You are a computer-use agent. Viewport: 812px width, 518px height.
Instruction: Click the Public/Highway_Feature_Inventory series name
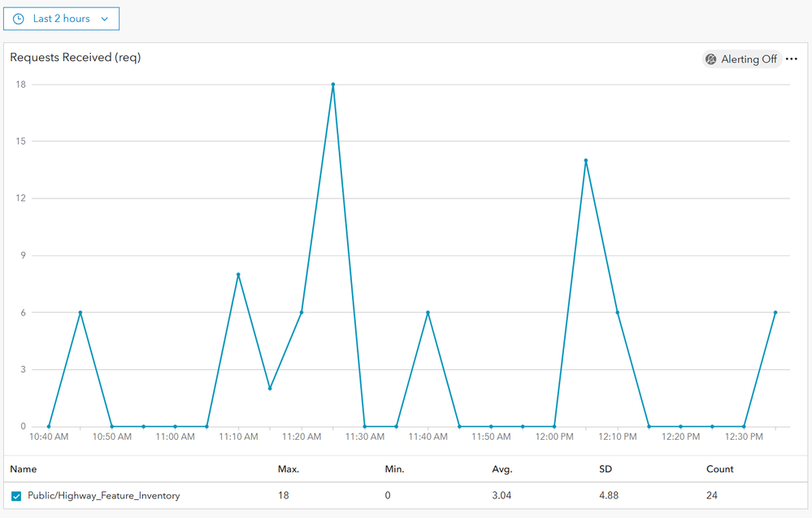pos(104,495)
